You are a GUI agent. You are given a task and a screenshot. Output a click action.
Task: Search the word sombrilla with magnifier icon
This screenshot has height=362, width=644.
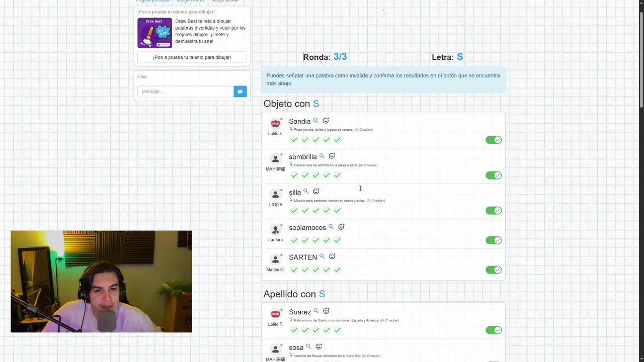pyautogui.click(x=322, y=156)
